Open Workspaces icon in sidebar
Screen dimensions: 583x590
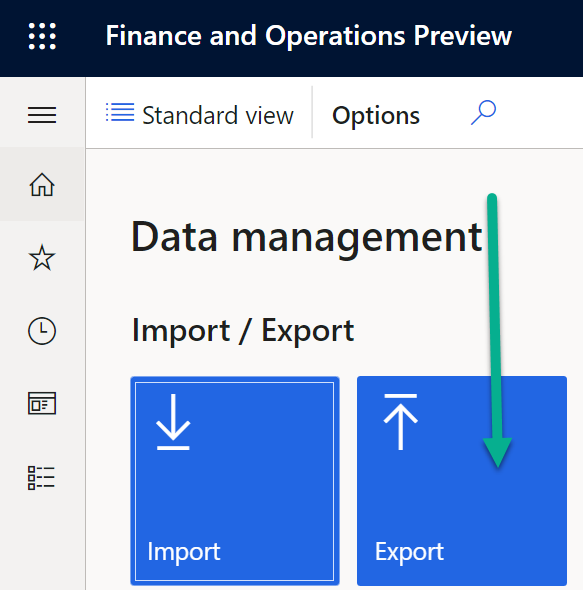[x=42, y=403]
